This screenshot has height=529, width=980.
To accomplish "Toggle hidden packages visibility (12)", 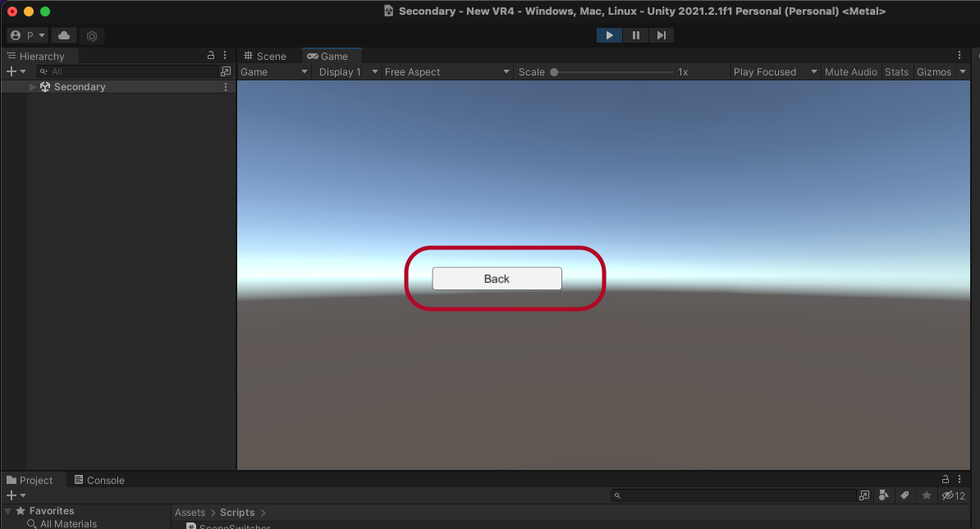I will (954, 495).
